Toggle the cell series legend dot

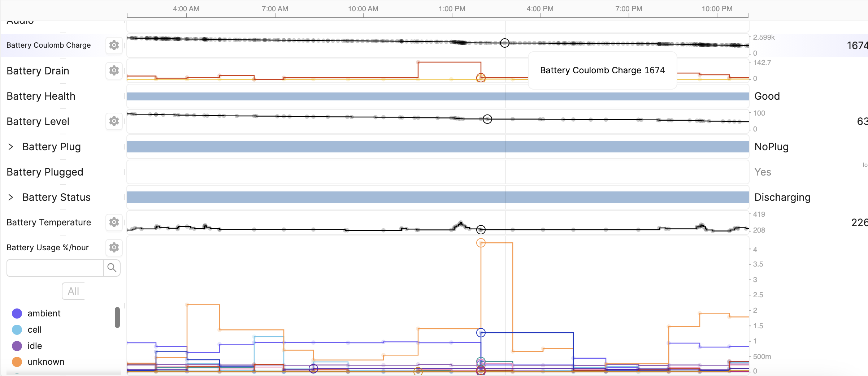coord(17,330)
